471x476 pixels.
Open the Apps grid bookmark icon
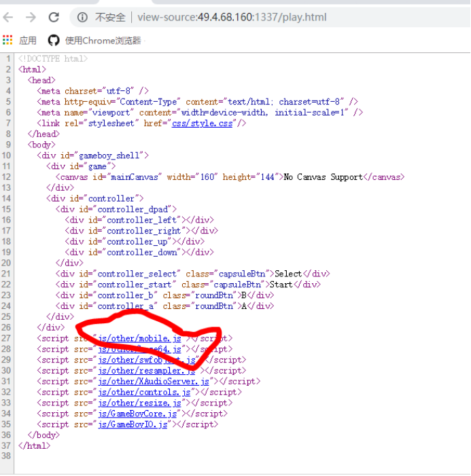pos(8,40)
